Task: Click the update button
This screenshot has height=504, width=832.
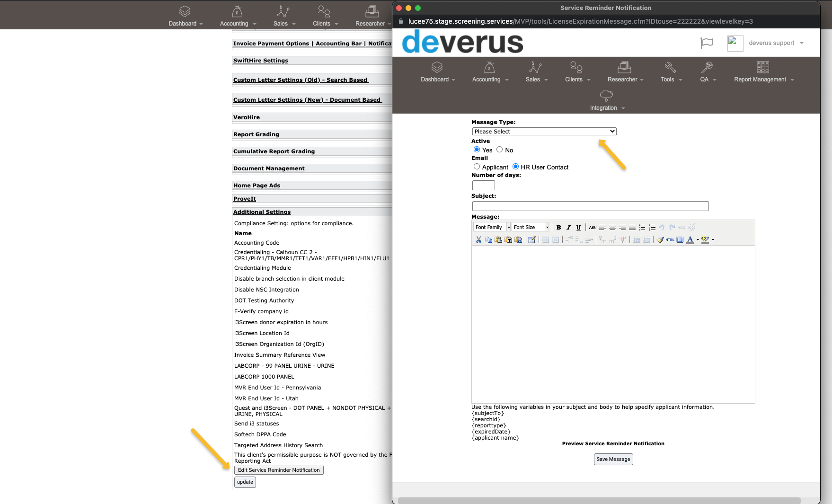Action: tap(245, 482)
